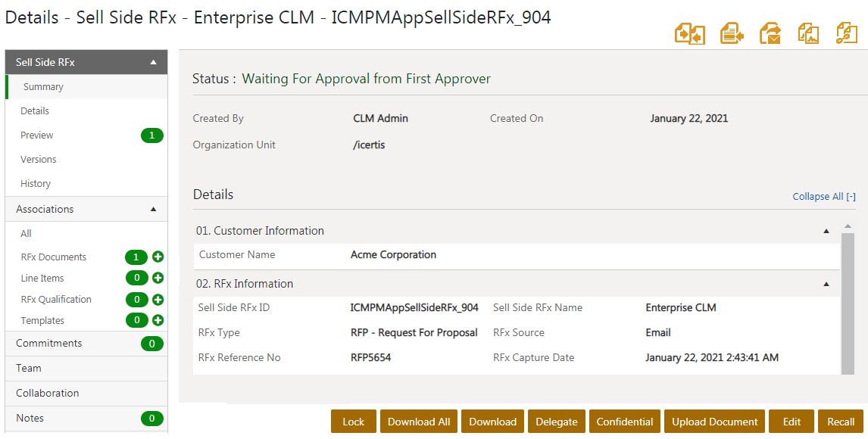Add a new RFx Document association
The image size is (868, 439).
click(158, 257)
